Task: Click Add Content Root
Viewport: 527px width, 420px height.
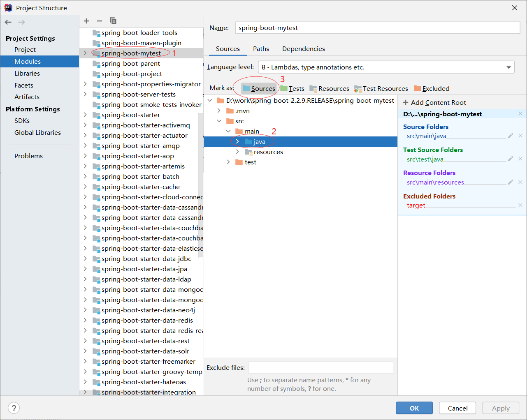Action: tap(434, 102)
